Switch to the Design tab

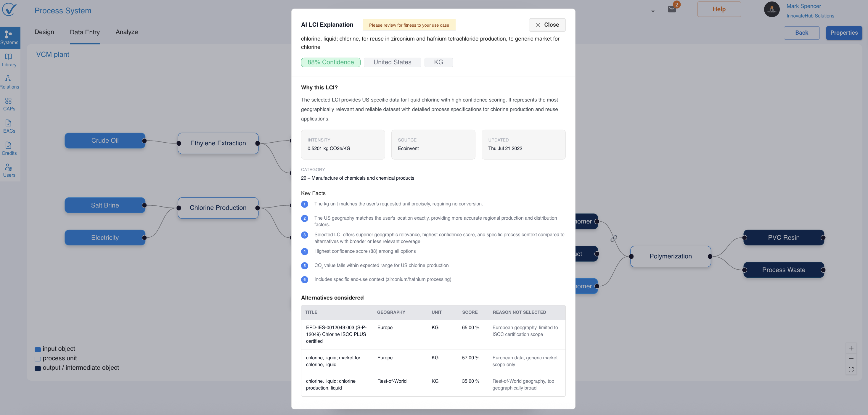[44, 32]
